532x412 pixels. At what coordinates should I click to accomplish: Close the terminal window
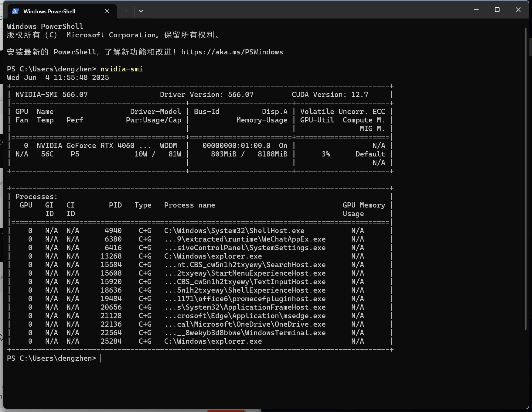(518, 10)
